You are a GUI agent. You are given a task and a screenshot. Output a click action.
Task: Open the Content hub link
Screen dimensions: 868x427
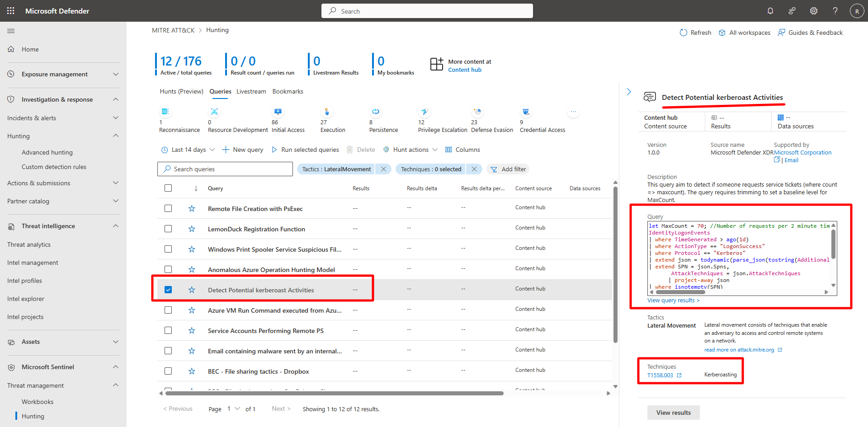tap(465, 70)
